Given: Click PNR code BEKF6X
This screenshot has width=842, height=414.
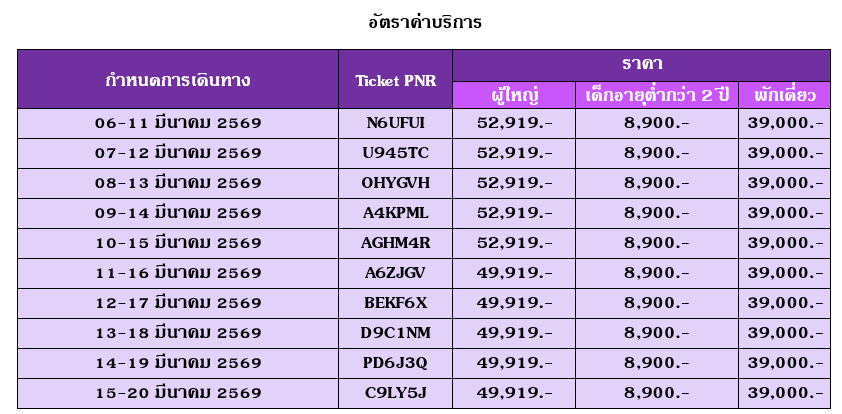Looking at the screenshot, I should tap(395, 303).
